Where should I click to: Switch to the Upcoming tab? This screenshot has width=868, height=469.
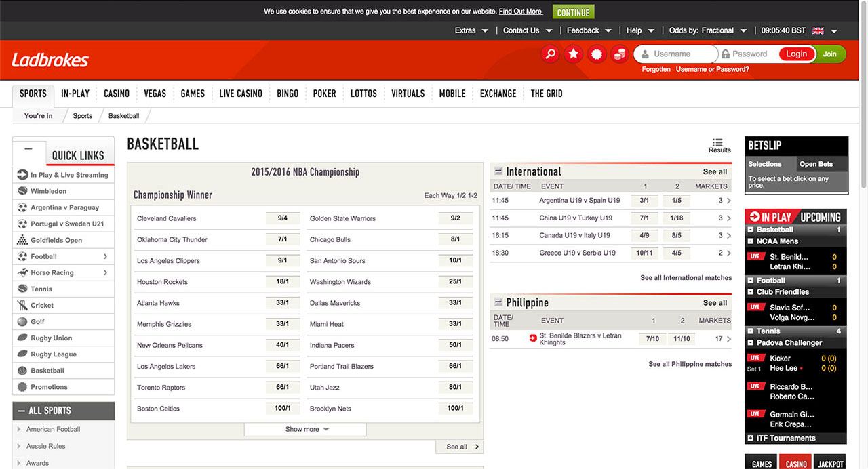821,218
